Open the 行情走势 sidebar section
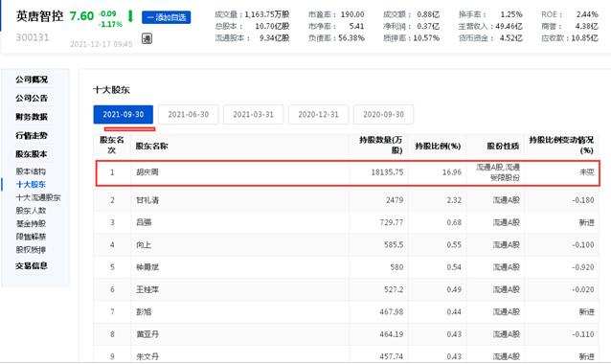Image resolution: width=611 pixels, height=364 pixels. coord(32,136)
